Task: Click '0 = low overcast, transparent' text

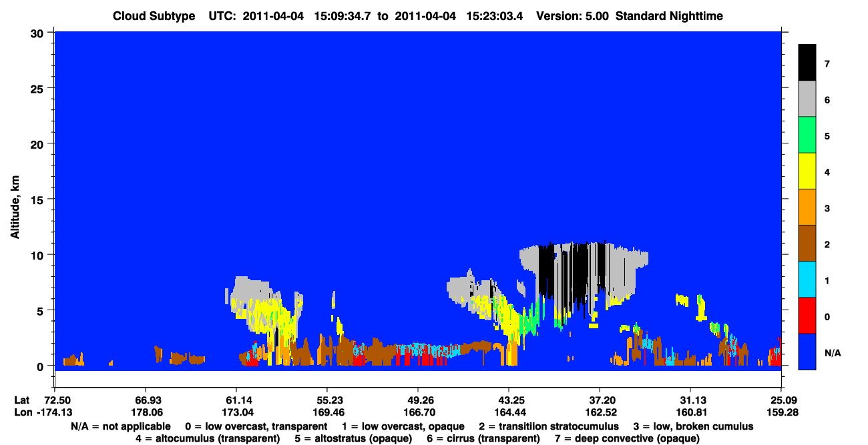Action: point(256,426)
